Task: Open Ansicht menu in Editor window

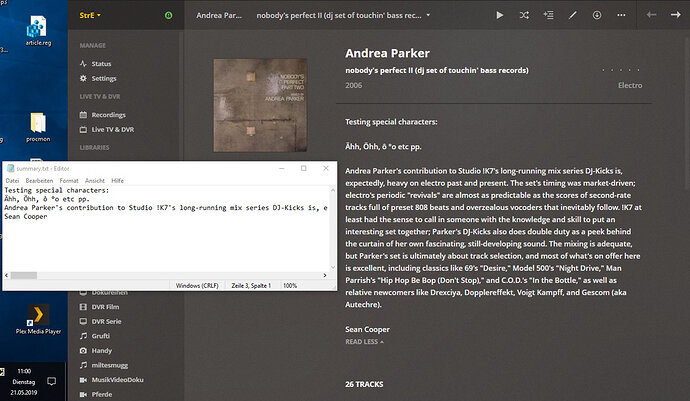Action: pyautogui.click(x=95, y=180)
